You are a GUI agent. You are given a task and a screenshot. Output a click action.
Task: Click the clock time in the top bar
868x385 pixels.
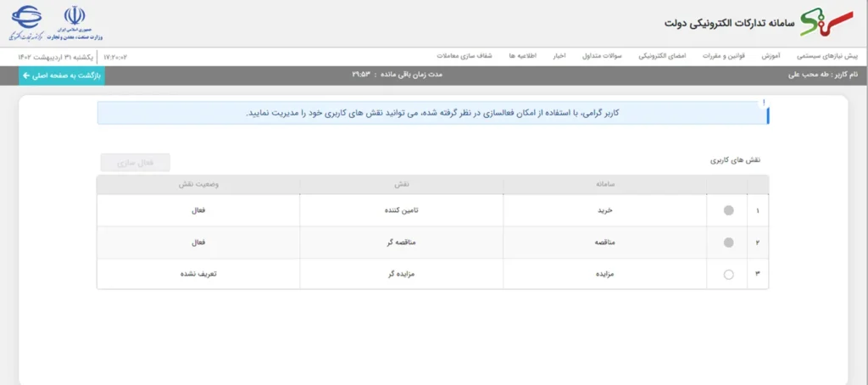(115, 57)
